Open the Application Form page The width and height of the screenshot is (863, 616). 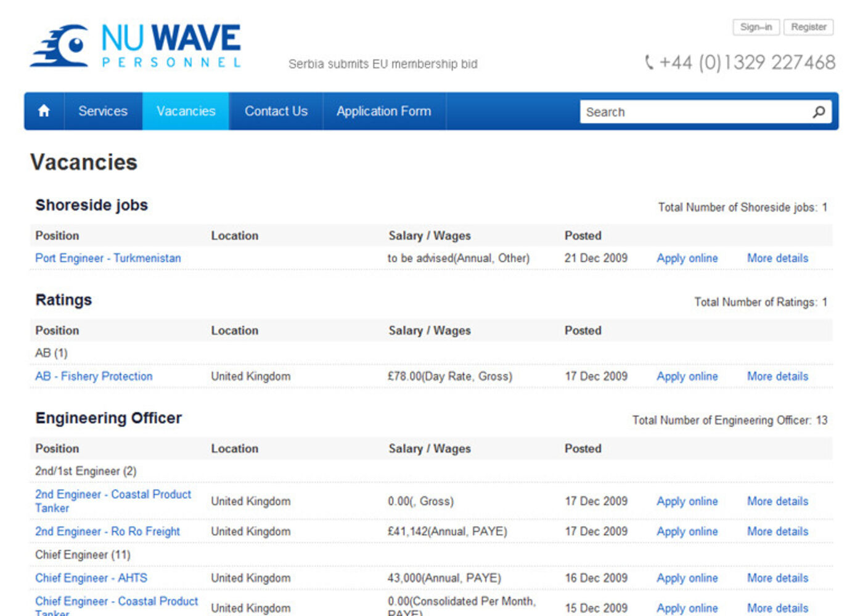(x=383, y=111)
